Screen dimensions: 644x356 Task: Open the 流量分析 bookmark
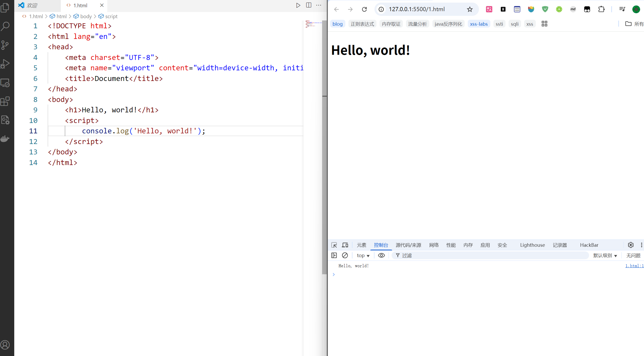tap(417, 24)
